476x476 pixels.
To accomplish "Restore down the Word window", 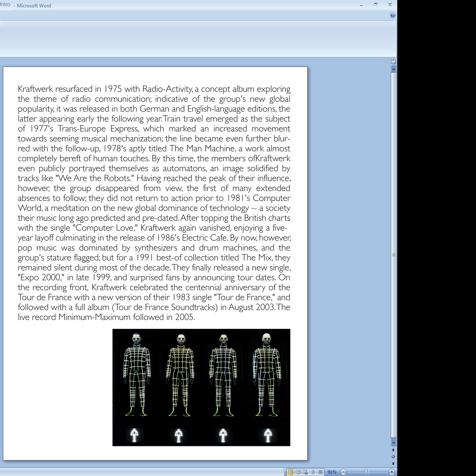I will 376,4.
